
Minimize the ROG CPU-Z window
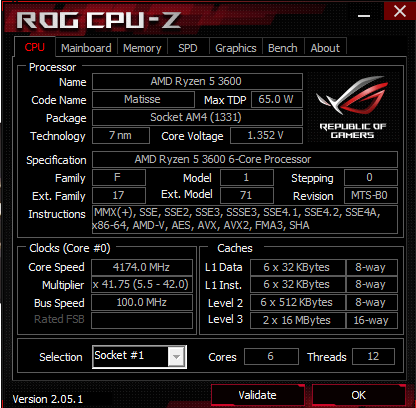point(364,16)
